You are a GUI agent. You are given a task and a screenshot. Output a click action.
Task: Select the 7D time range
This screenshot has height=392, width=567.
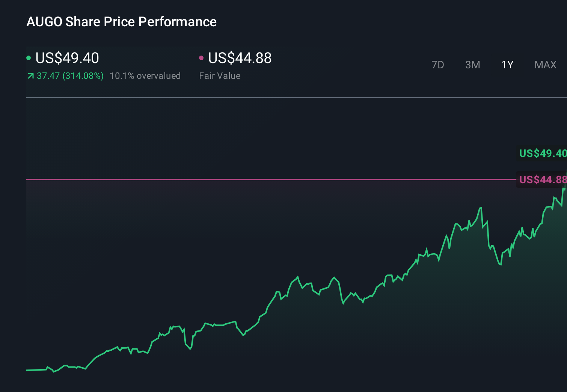point(438,65)
